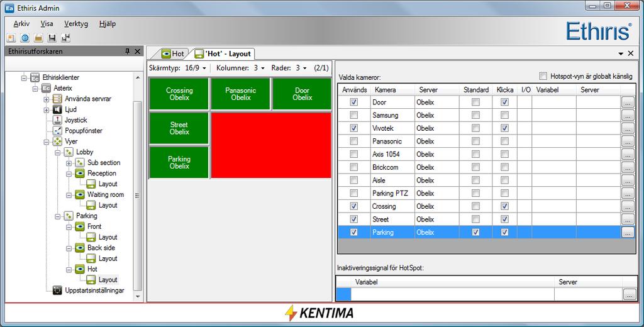Image resolution: width=644 pixels, height=327 pixels.
Task: Click the open folder toolbar icon
Action: click(38, 38)
